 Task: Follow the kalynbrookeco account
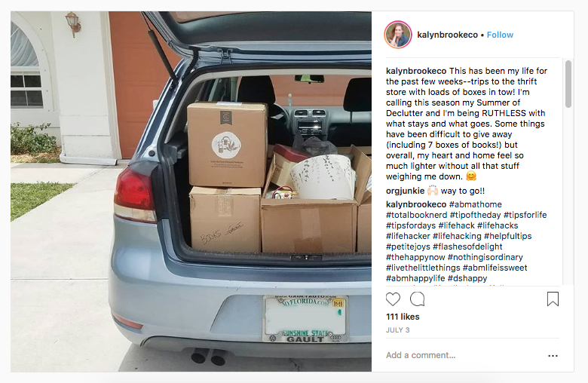point(500,35)
